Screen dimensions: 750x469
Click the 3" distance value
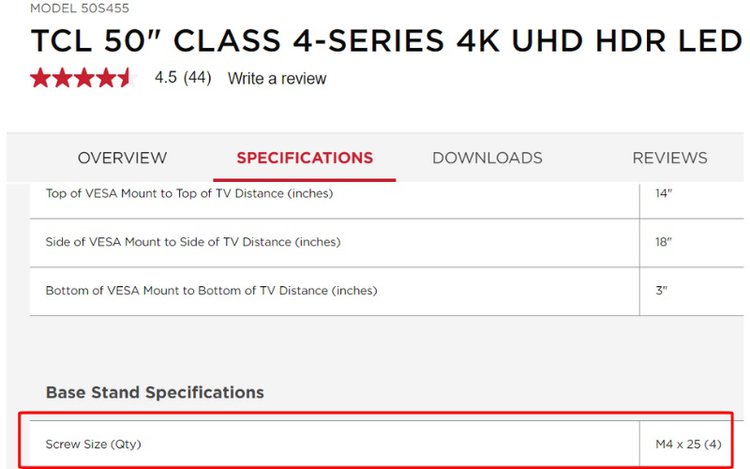tap(661, 290)
